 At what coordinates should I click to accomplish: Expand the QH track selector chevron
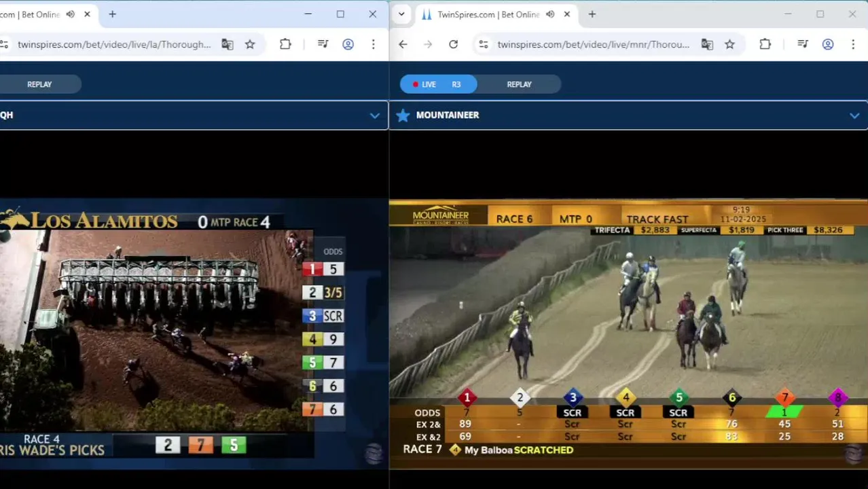point(374,115)
